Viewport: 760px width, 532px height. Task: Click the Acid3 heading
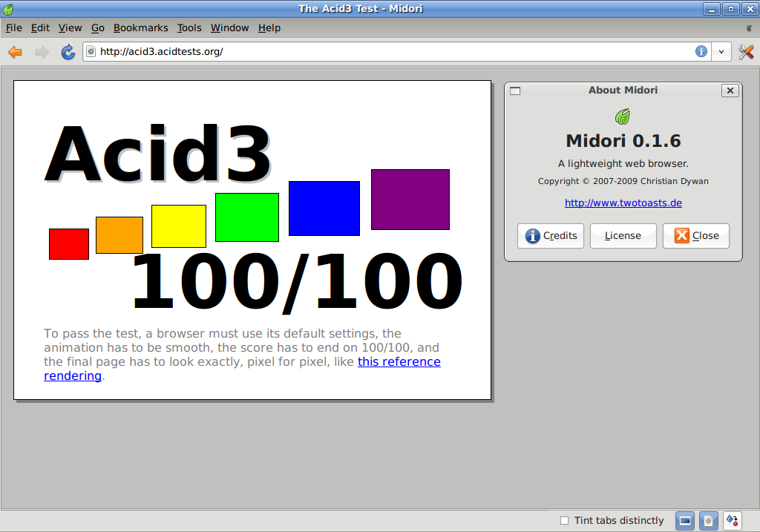coord(157,153)
